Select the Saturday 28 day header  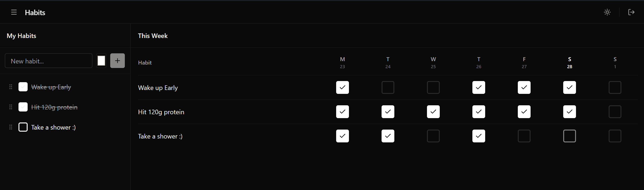569,63
